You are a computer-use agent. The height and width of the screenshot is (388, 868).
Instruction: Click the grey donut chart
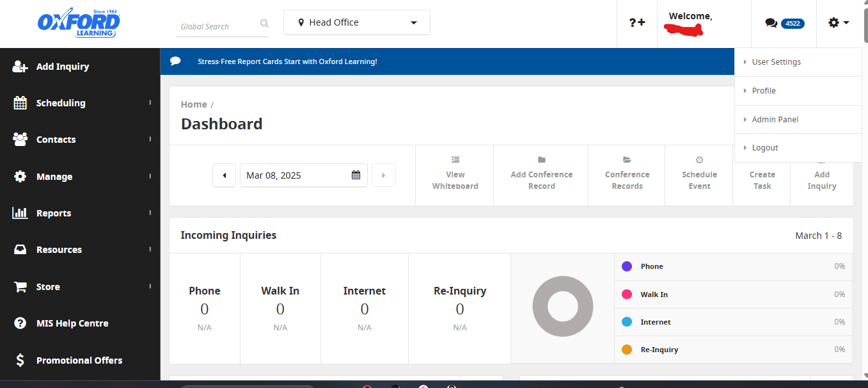pyautogui.click(x=563, y=306)
